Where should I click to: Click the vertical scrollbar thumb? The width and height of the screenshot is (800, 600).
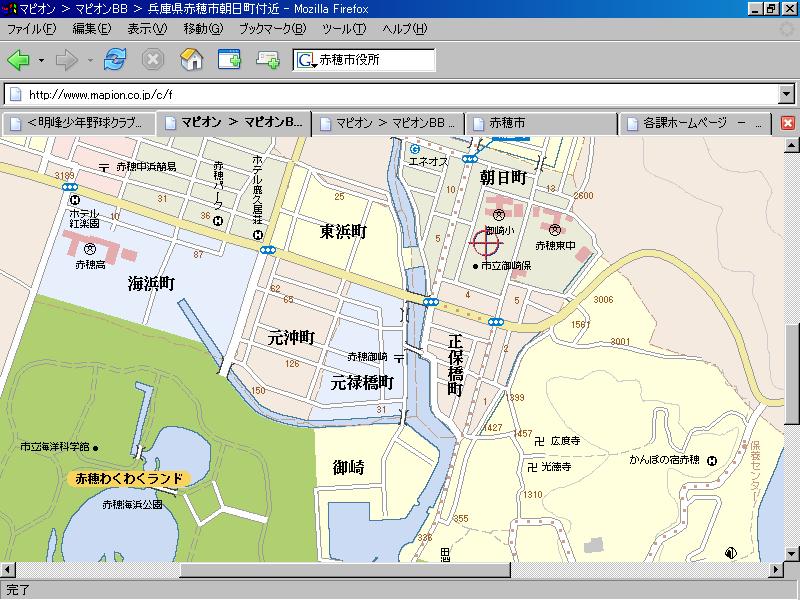(791, 373)
